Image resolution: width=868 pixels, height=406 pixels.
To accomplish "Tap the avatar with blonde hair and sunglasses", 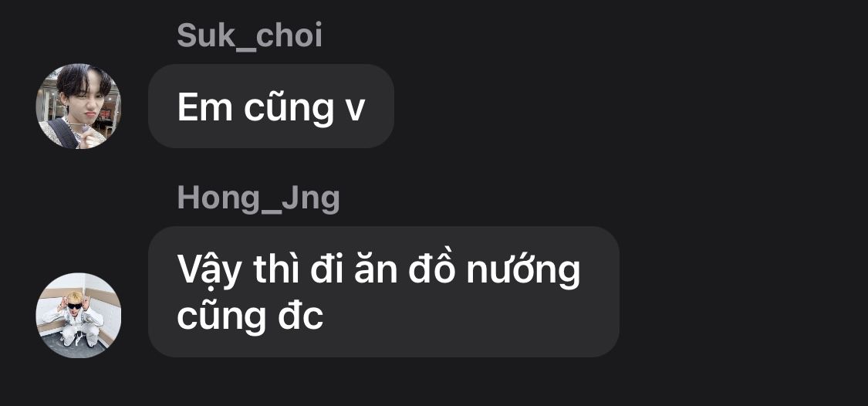I will tap(78, 315).
